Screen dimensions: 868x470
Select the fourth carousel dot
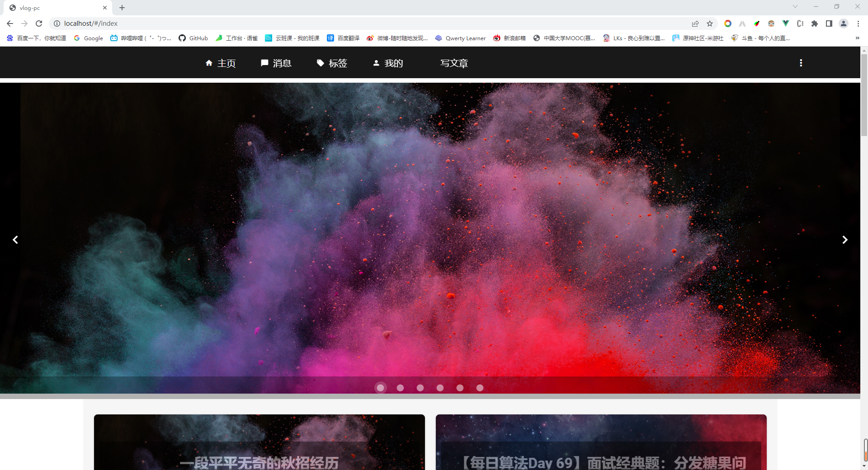pos(440,388)
